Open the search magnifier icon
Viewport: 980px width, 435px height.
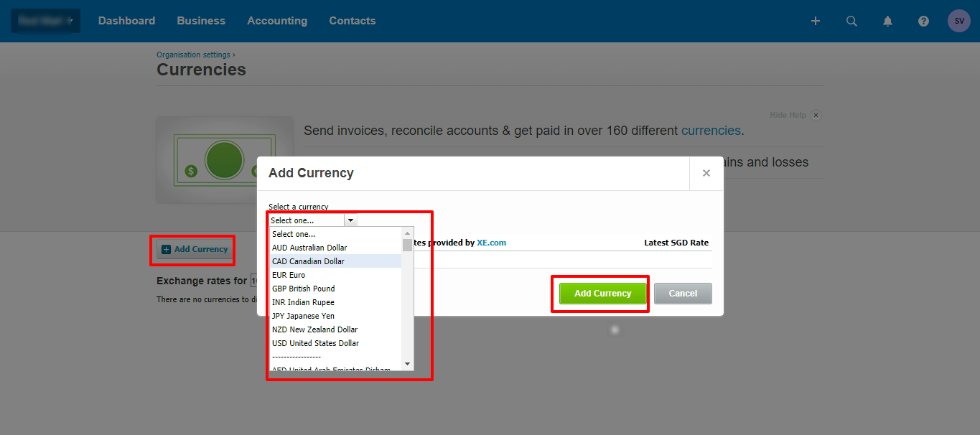pyautogui.click(x=851, y=21)
